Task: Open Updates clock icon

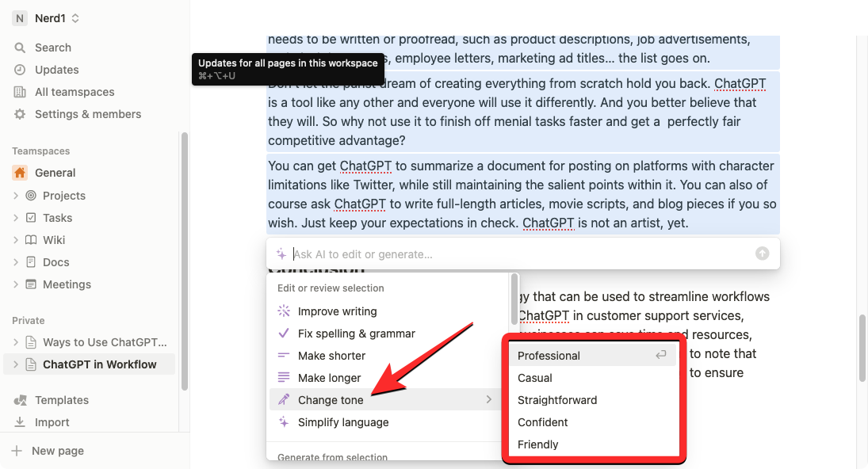Action: tap(20, 70)
